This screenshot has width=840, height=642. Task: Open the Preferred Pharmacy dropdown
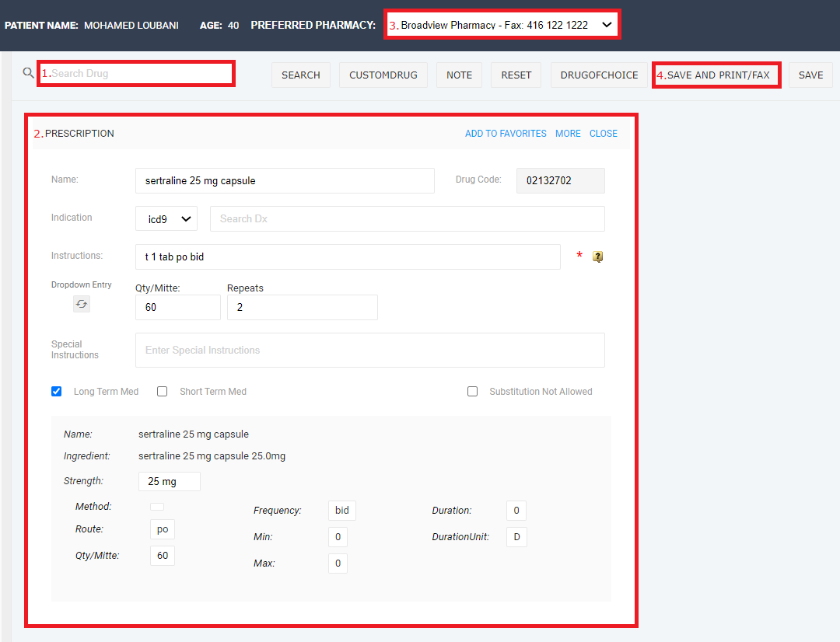tap(502, 25)
